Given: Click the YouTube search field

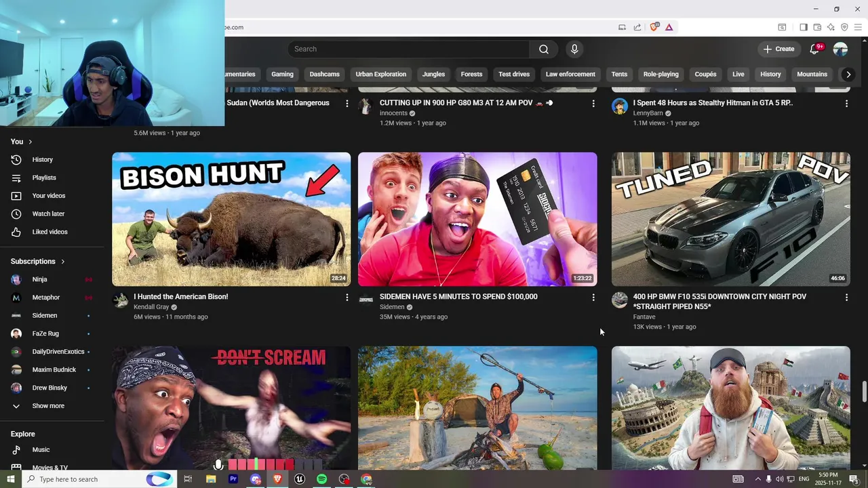Looking at the screenshot, I should pos(408,49).
